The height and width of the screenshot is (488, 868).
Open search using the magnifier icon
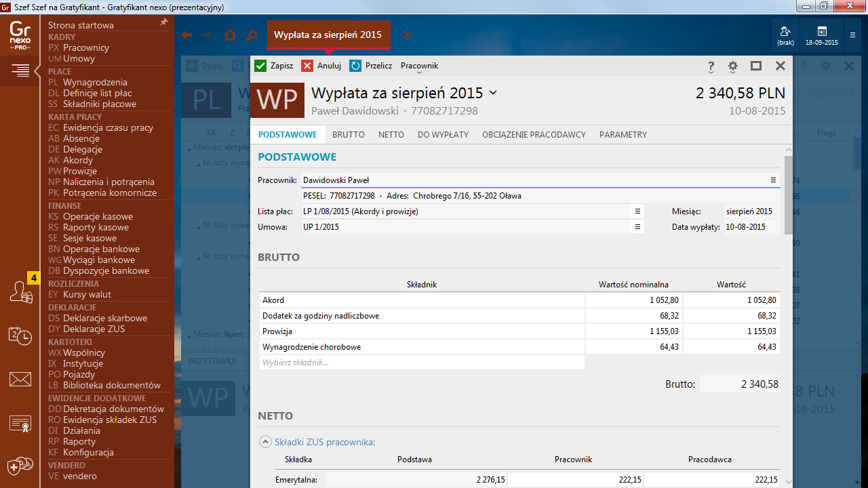(x=252, y=34)
